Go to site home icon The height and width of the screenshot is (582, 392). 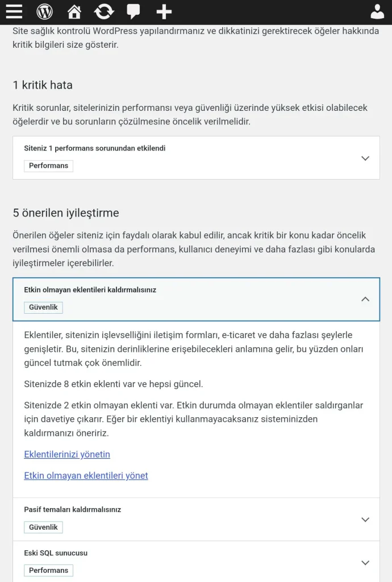click(74, 11)
